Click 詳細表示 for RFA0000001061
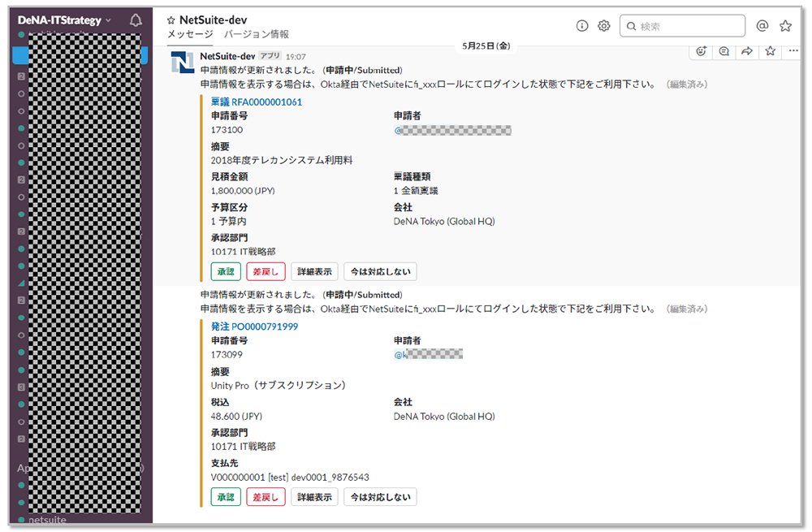This screenshot has height=532, width=812. tap(314, 271)
